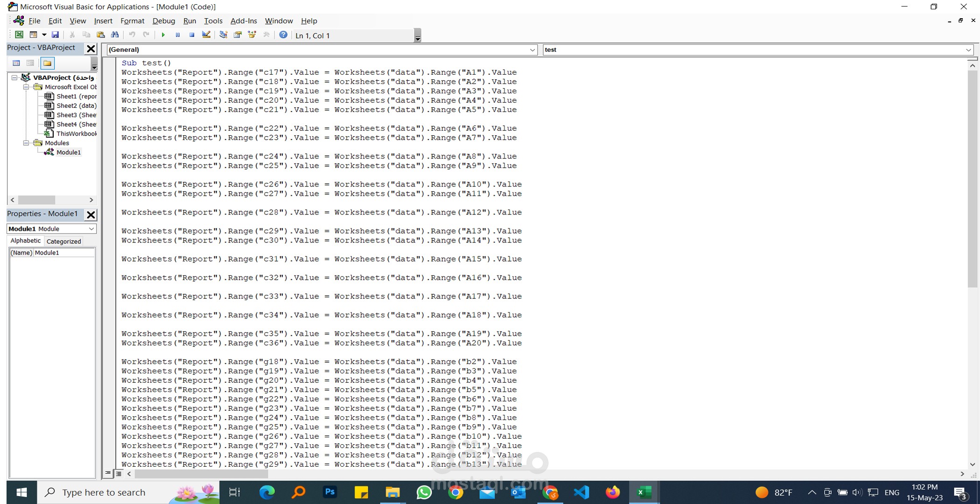Click View Code in the Project pane
This screenshot has height=504, width=980.
16,63
